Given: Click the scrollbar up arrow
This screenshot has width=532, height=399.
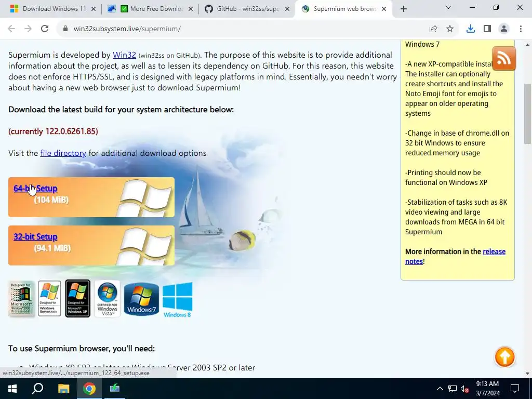Looking at the screenshot, I should point(528,45).
